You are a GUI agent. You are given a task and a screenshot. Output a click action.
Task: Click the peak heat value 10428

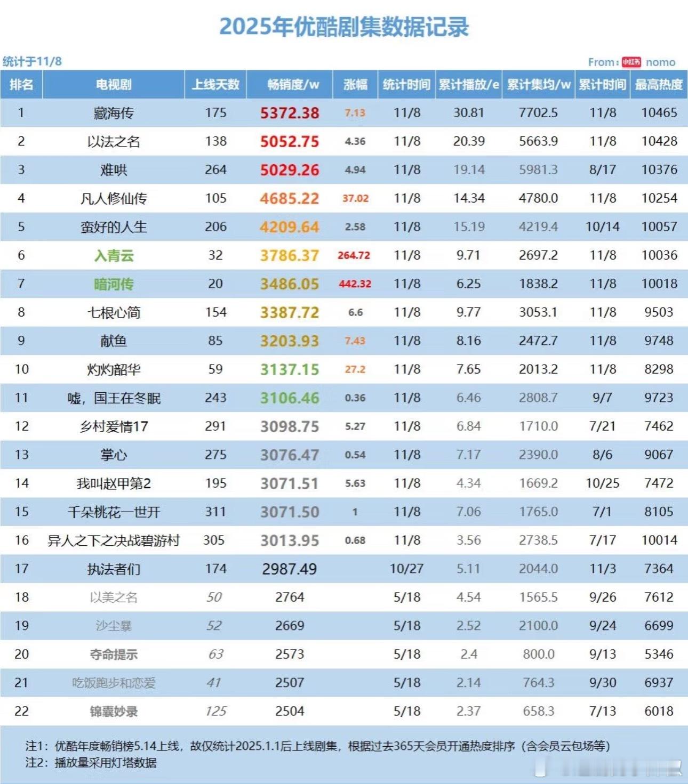pyautogui.click(x=659, y=141)
